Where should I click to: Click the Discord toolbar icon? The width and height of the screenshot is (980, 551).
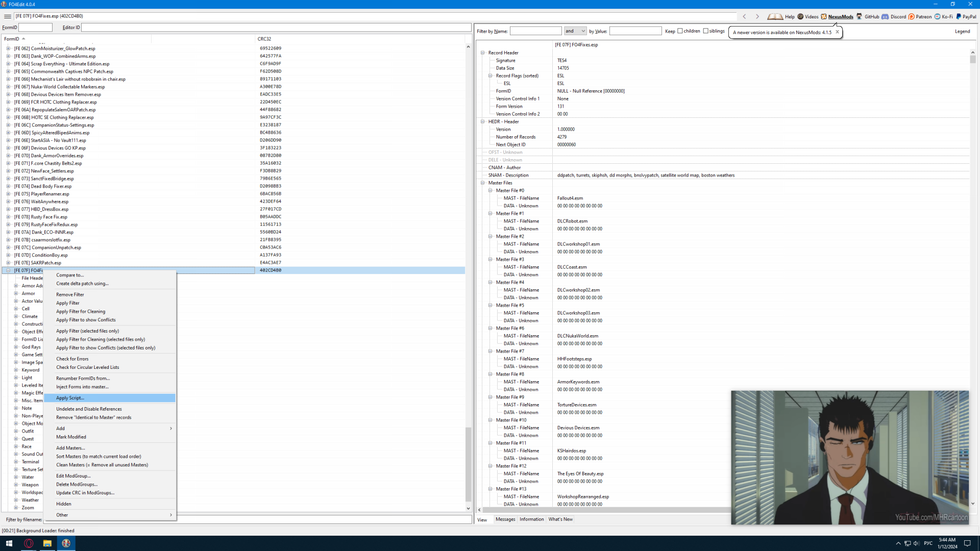pyautogui.click(x=885, y=17)
